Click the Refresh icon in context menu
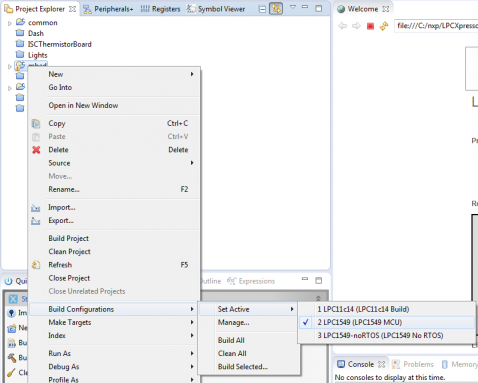478x383 pixels. tap(36, 265)
